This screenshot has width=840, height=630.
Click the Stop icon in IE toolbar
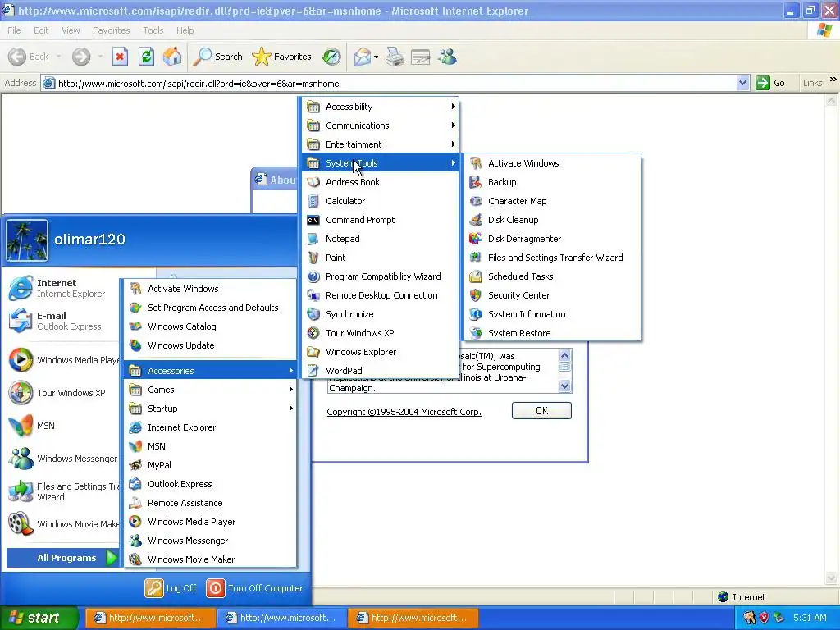120,57
